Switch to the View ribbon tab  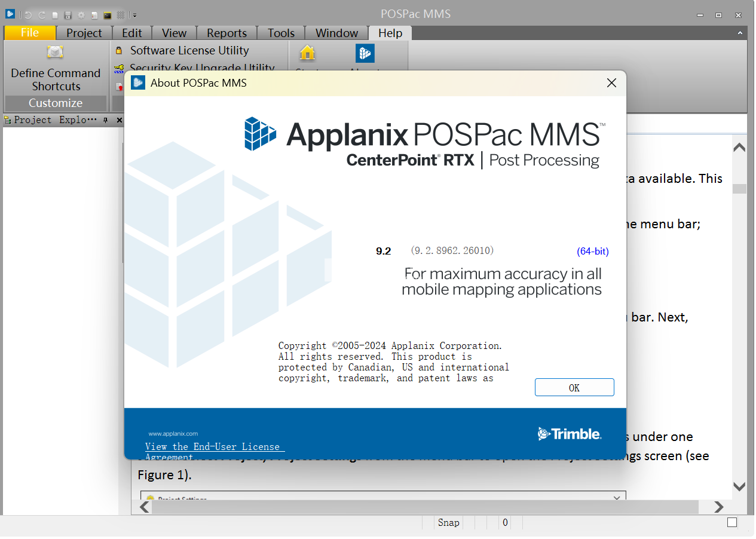coord(175,33)
